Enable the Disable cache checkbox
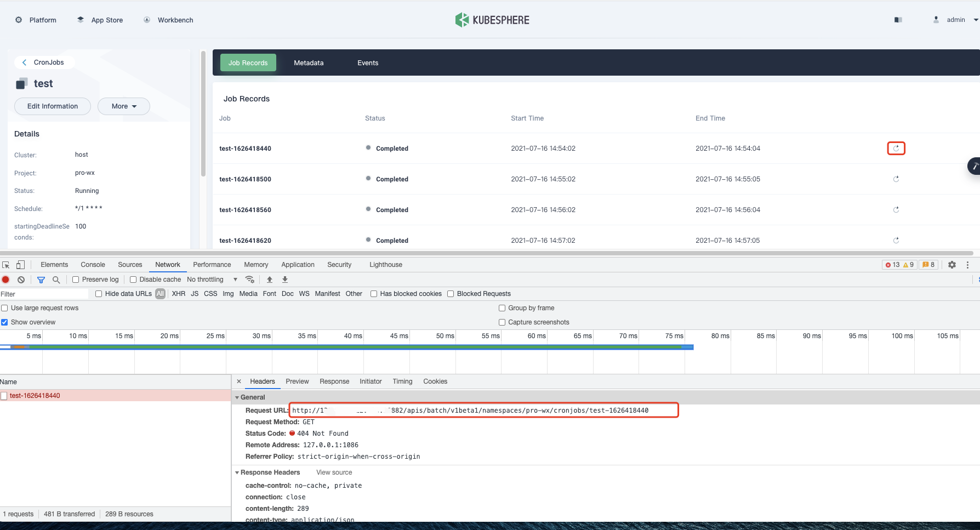980x530 pixels. tap(133, 280)
